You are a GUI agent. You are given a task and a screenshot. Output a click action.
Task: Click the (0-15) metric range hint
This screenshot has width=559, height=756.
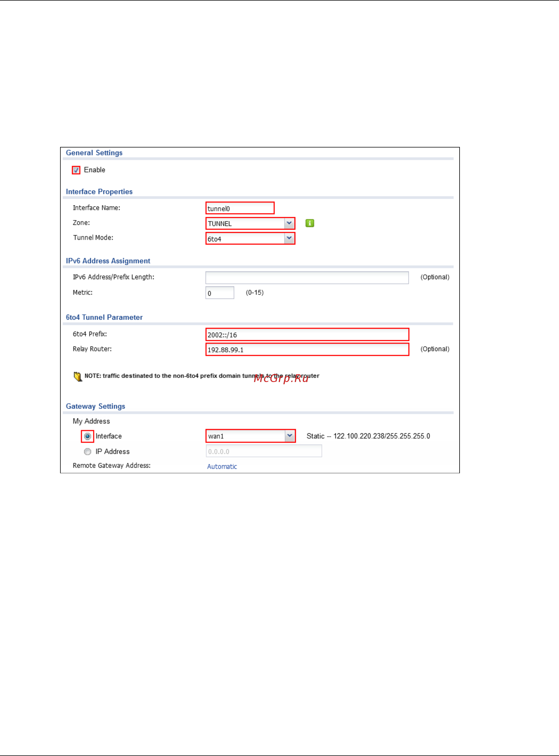(255, 292)
